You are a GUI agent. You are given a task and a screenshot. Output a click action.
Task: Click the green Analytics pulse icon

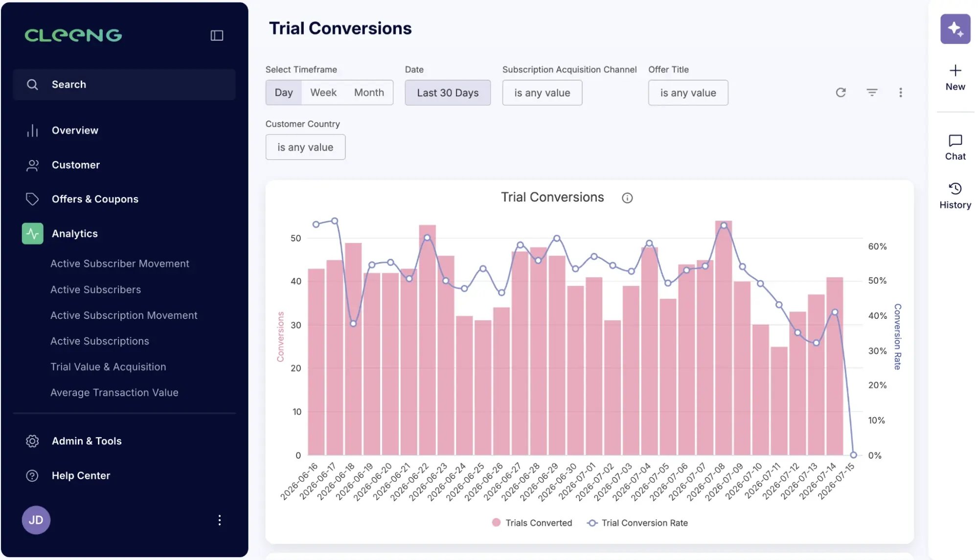click(32, 234)
